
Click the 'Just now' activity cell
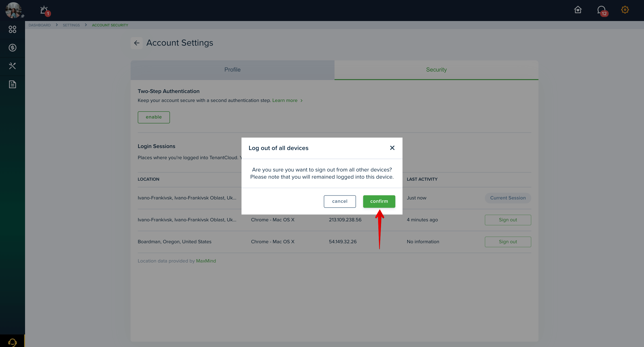coord(417,198)
